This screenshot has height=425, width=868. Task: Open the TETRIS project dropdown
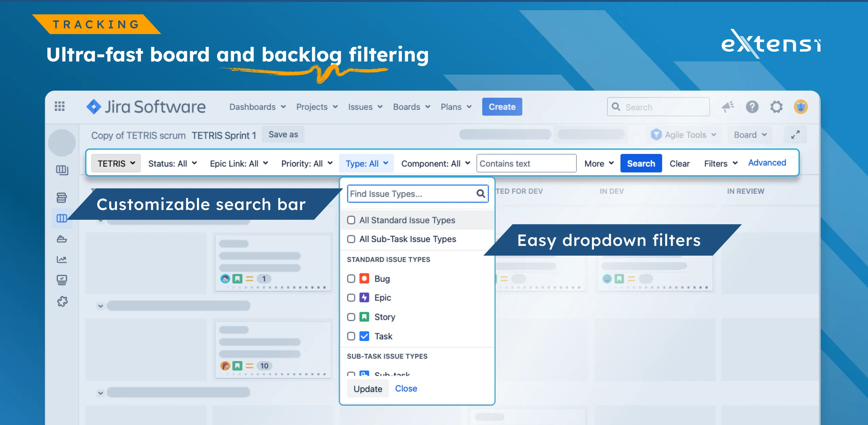point(116,163)
